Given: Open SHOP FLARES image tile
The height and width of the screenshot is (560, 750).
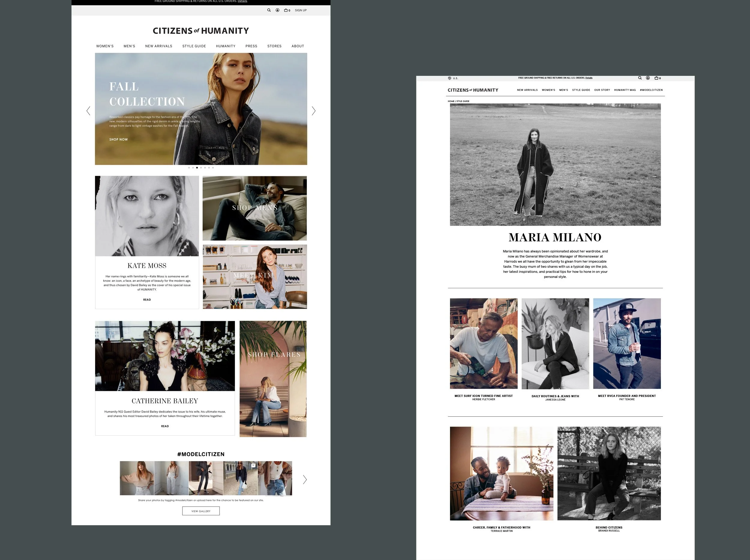Looking at the screenshot, I should (273, 379).
